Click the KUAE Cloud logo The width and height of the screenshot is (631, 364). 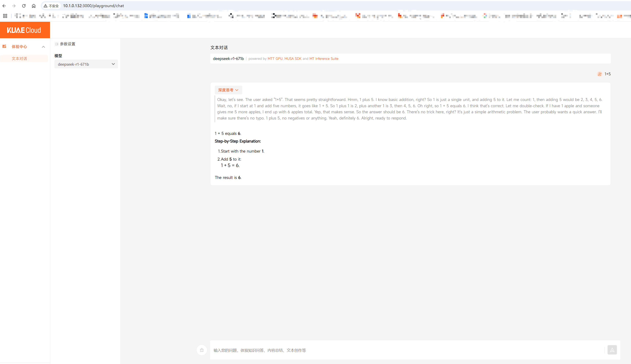tap(24, 30)
